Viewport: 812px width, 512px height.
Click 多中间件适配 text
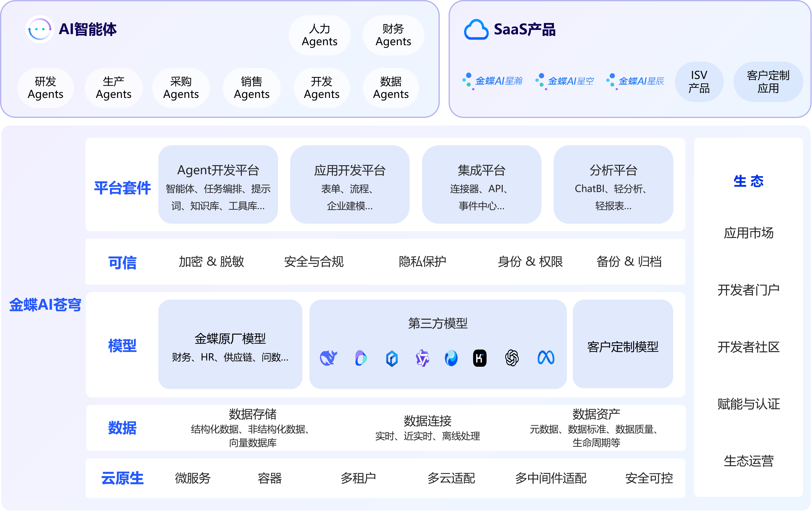click(x=551, y=478)
